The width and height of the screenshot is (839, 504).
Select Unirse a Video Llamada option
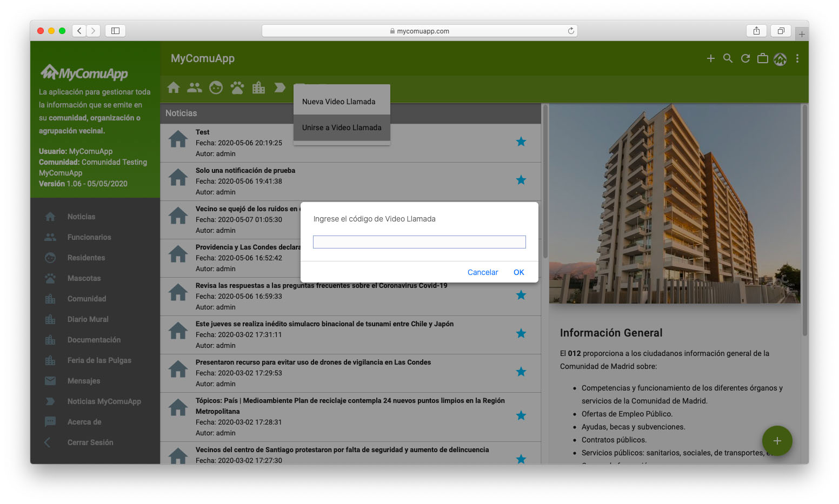point(341,127)
